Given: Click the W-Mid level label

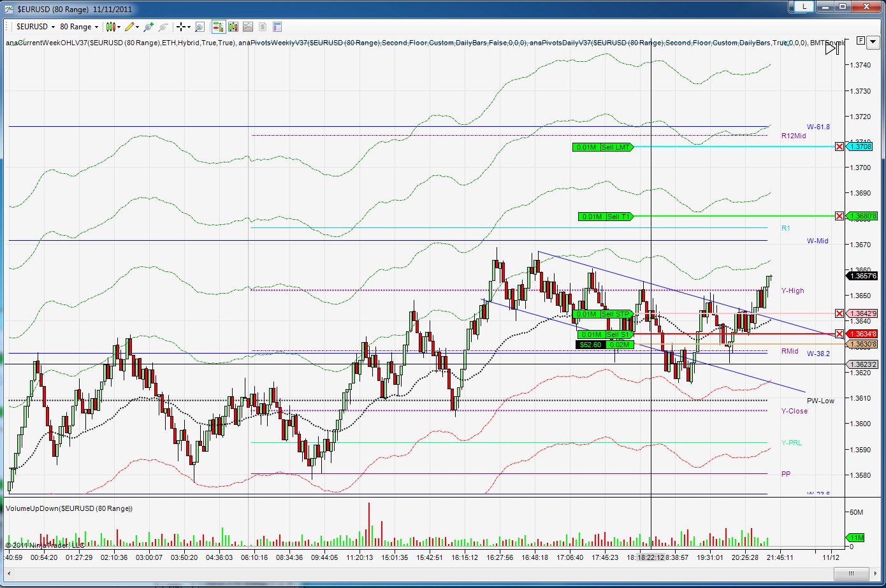Looking at the screenshot, I should click(818, 241).
